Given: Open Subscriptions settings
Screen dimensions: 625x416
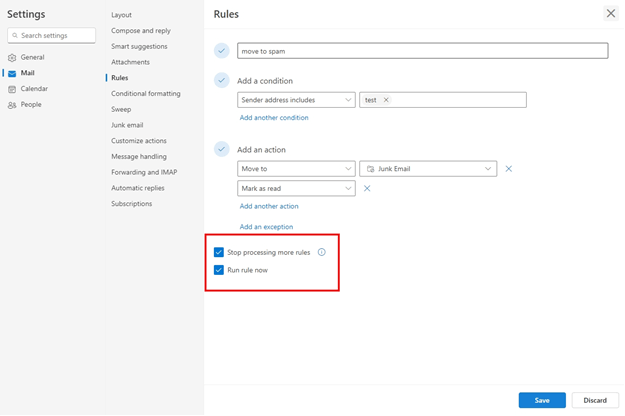Looking at the screenshot, I should click(132, 204).
